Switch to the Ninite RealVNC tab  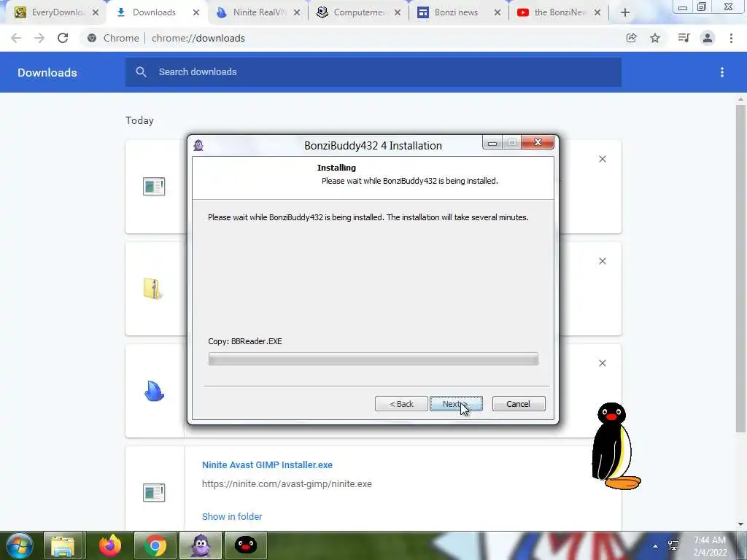(x=260, y=12)
